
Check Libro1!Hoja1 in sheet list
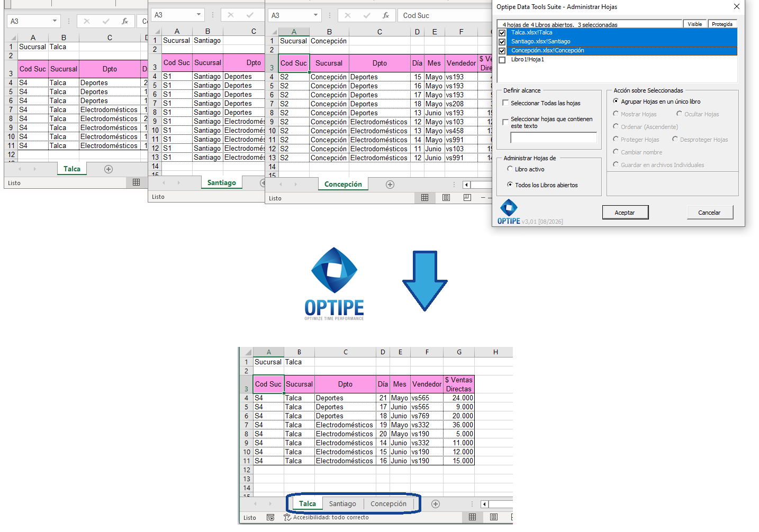point(502,60)
